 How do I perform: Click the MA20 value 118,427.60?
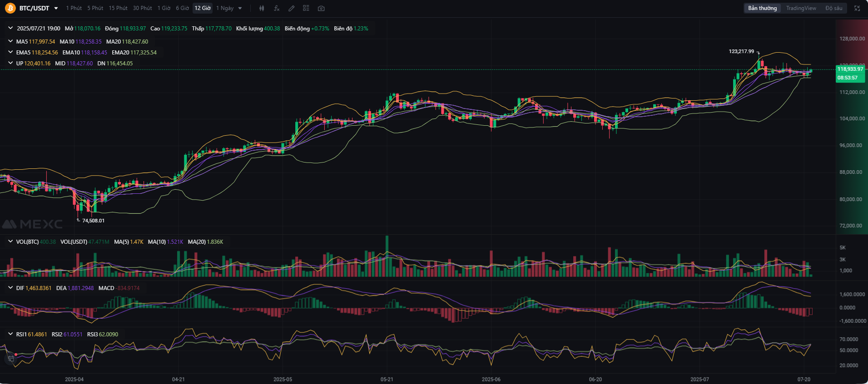click(x=135, y=41)
